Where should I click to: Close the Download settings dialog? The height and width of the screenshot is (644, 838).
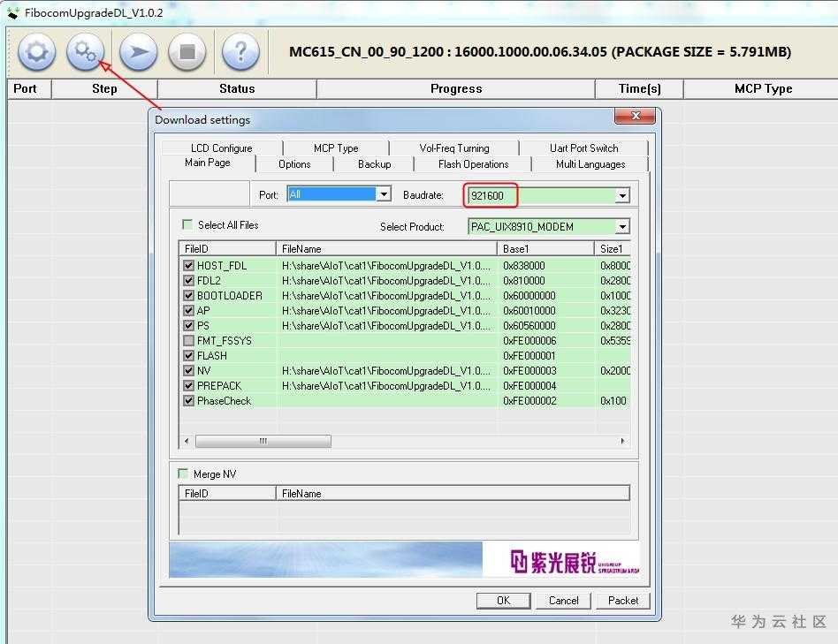pyautogui.click(x=635, y=116)
